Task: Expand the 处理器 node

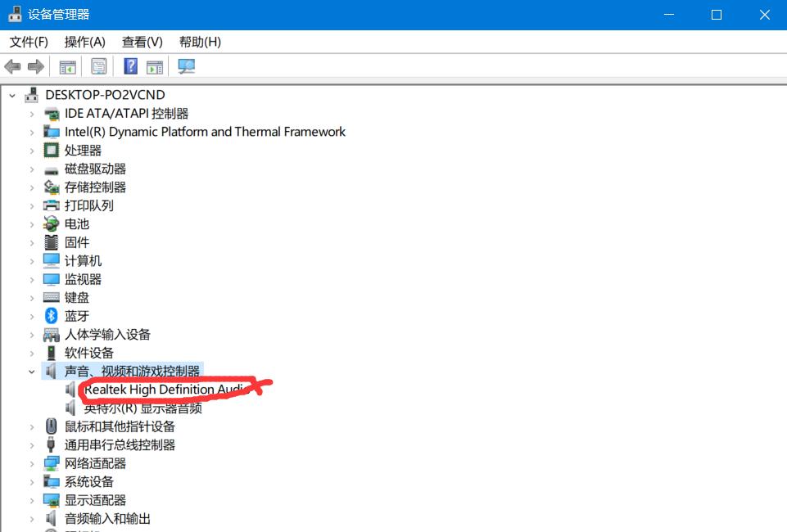Action: point(31,150)
